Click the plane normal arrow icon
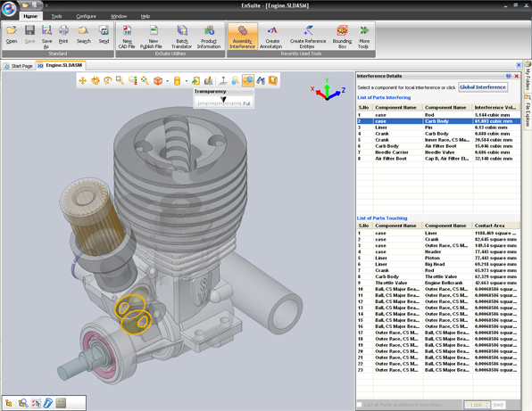532x411 pixels. pos(223,80)
